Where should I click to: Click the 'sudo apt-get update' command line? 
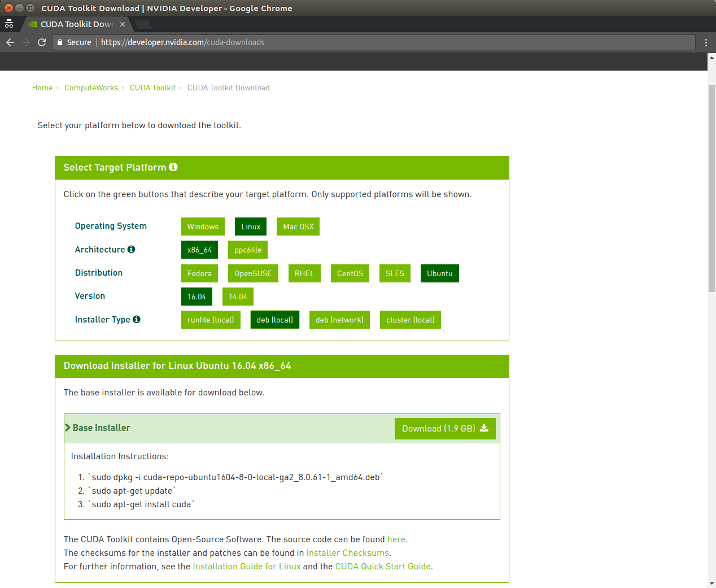(132, 491)
